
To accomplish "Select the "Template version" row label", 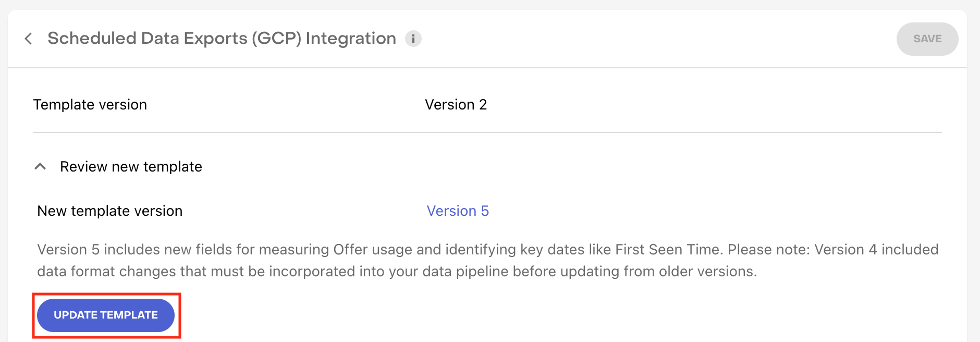I will [x=90, y=105].
